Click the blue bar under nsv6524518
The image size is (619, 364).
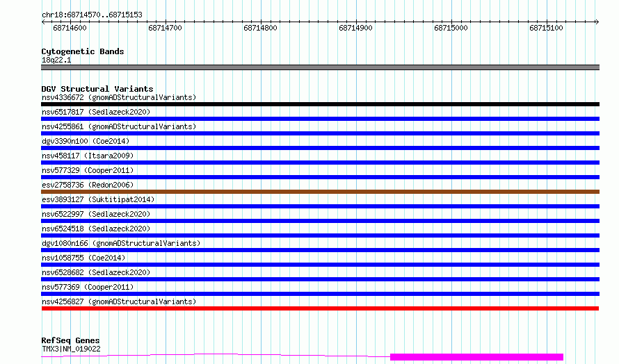(x=320, y=235)
